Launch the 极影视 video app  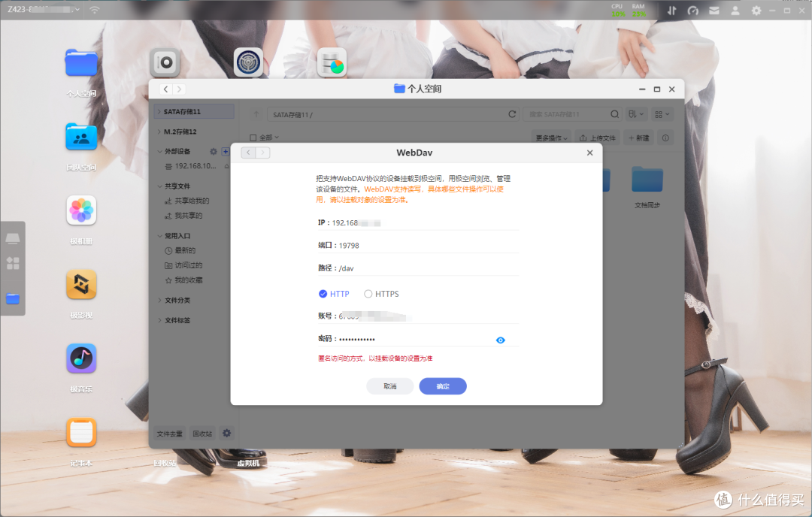click(x=81, y=285)
